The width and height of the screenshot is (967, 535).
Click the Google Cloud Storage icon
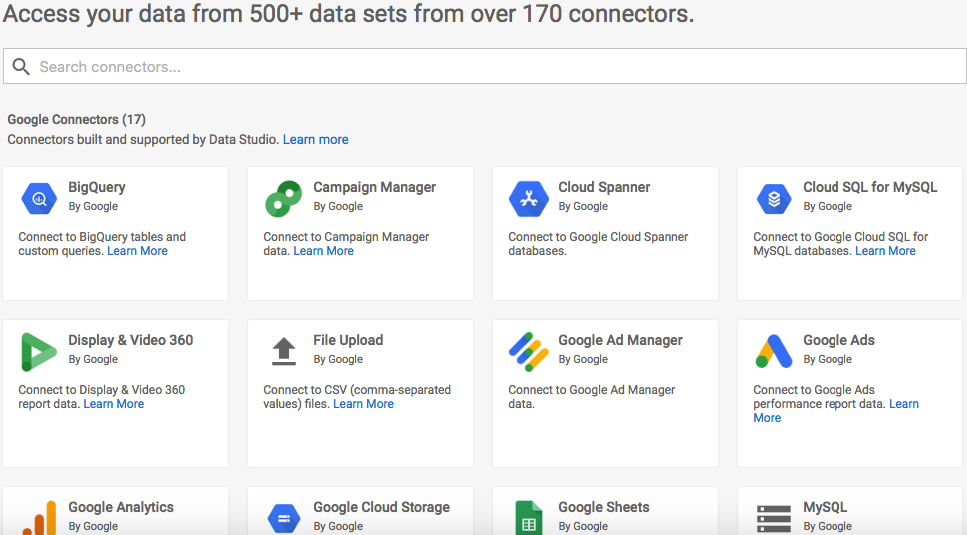(x=284, y=518)
